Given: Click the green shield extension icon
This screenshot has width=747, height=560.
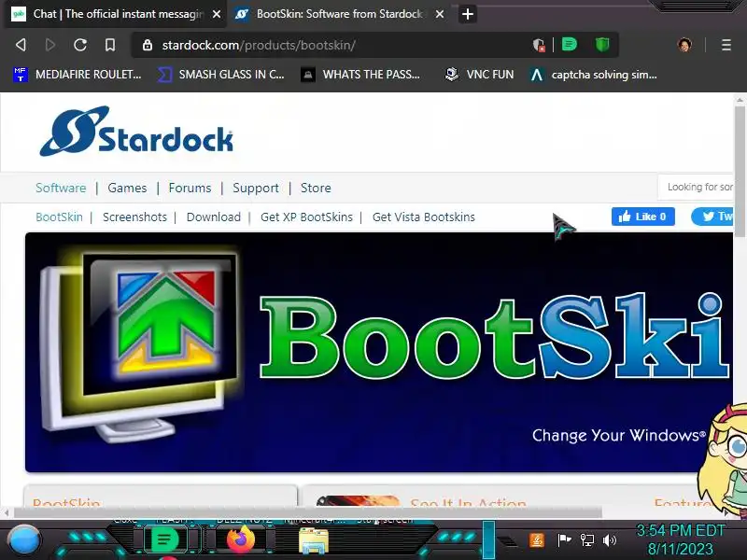Looking at the screenshot, I should tap(602, 45).
